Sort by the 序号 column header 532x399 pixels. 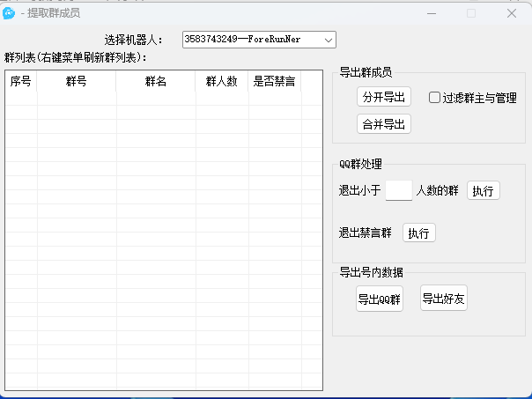21,82
